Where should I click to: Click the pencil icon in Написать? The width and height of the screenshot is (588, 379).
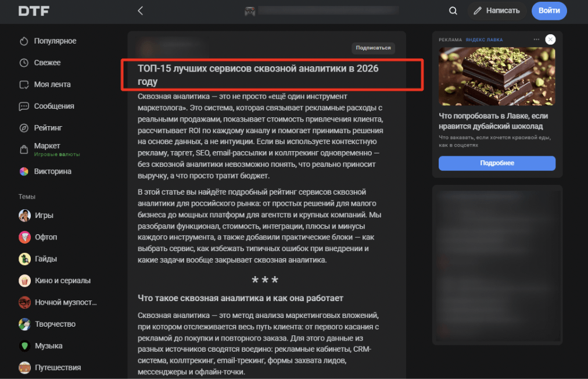pyautogui.click(x=478, y=11)
